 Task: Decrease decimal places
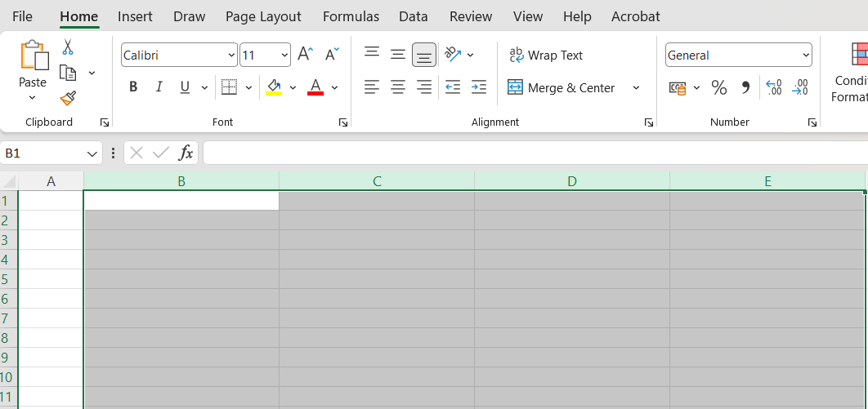point(800,87)
